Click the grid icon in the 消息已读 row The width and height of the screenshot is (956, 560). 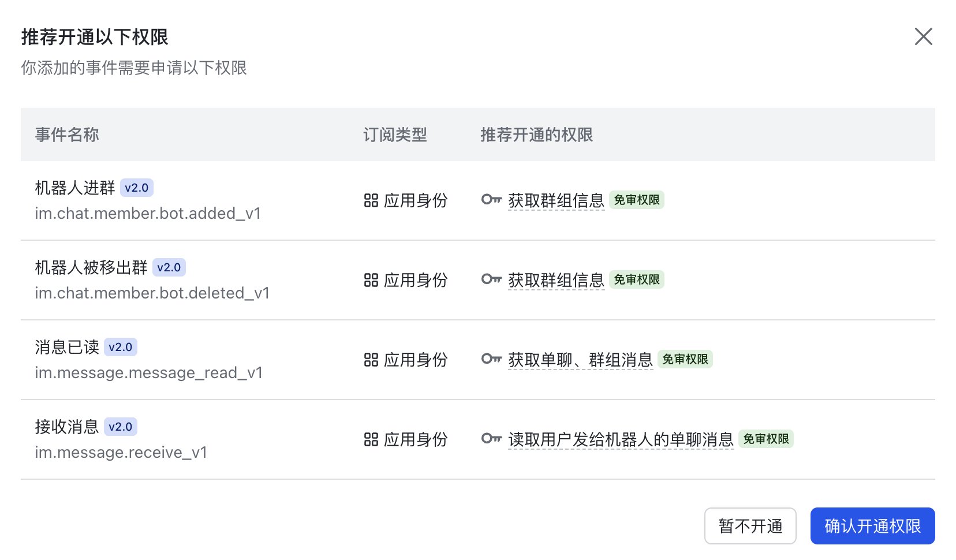371,359
